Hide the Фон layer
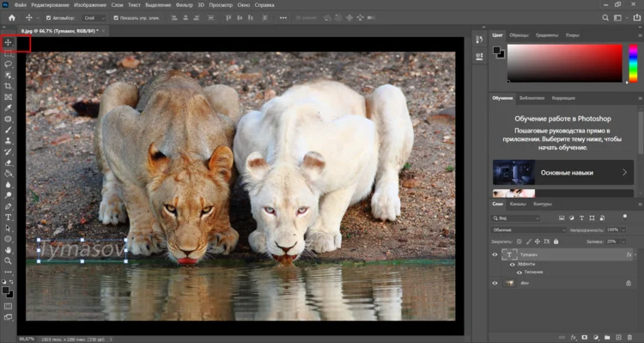644x343 pixels. pos(495,283)
